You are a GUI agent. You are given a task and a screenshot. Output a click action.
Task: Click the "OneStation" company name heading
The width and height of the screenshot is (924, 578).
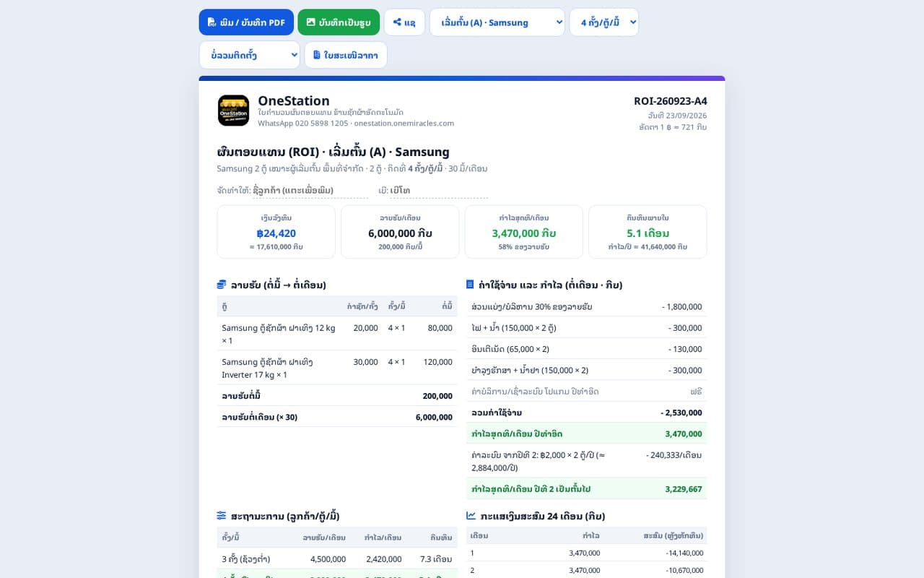click(x=294, y=100)
